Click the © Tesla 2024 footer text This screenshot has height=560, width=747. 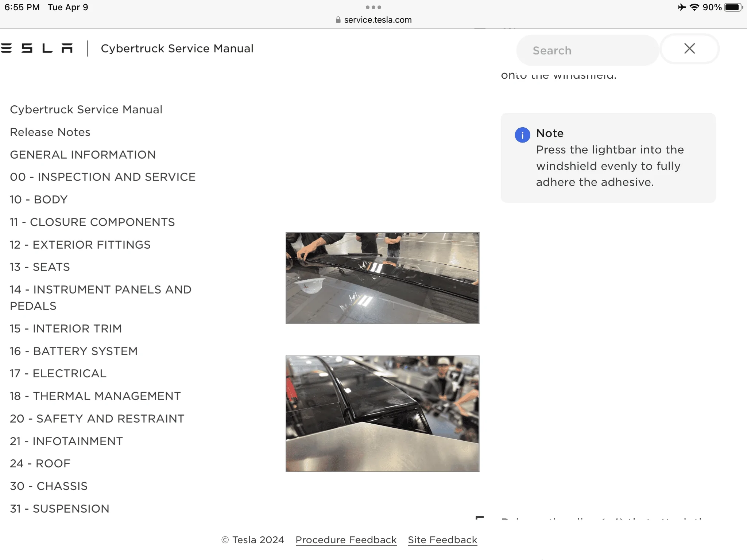(253, 540)
